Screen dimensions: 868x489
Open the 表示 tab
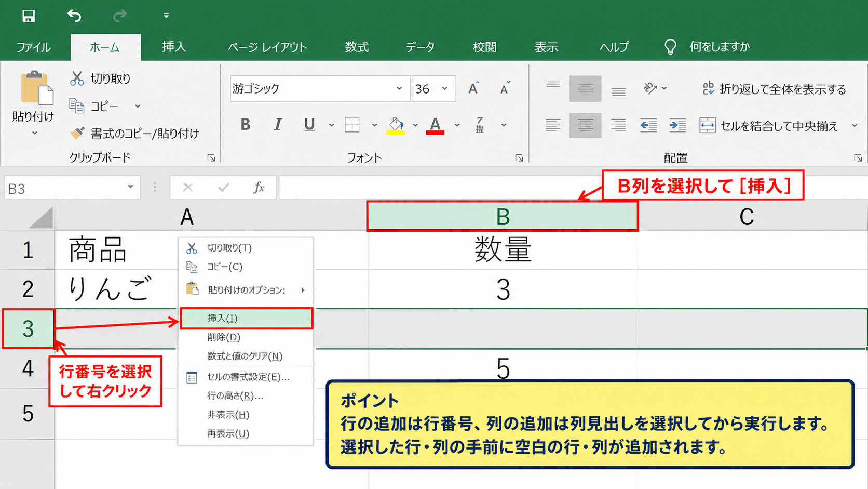pos(546,47)
